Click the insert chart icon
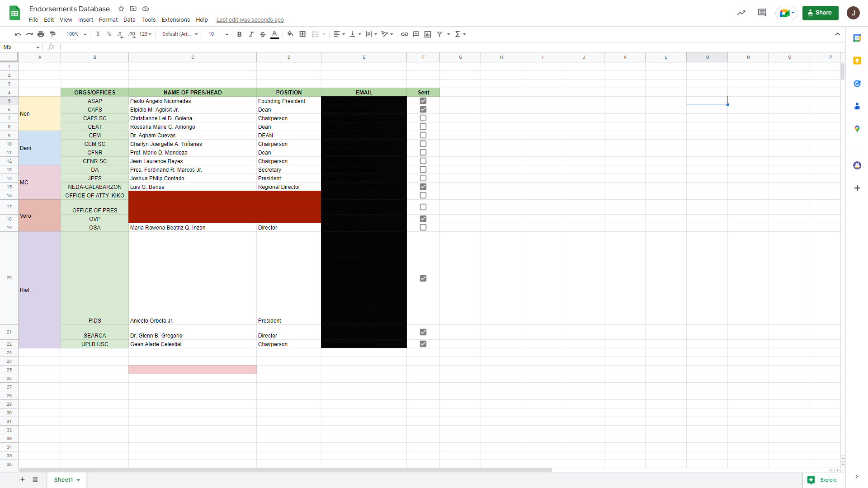The height and width of the screenshot is (488, 868). pos(428,34)
